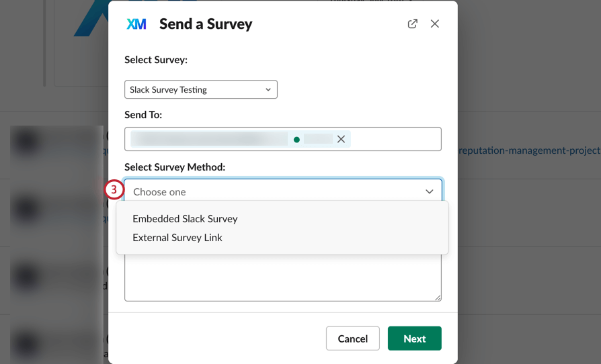This screenshot has width=601, height=364.
Task: Select the Embedded Slack Survey option
Action: (x=185, y=219)
